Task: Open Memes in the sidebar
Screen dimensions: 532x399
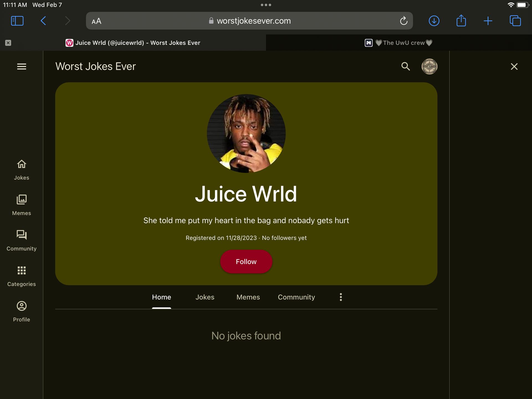Action: 22,205
